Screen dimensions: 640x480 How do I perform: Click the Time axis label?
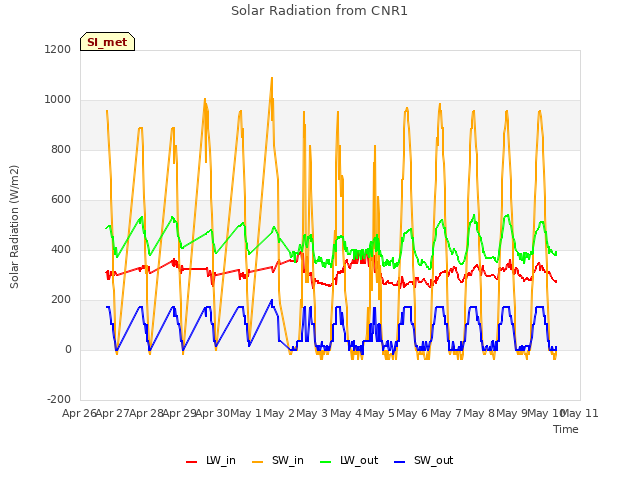pos(566,429)
